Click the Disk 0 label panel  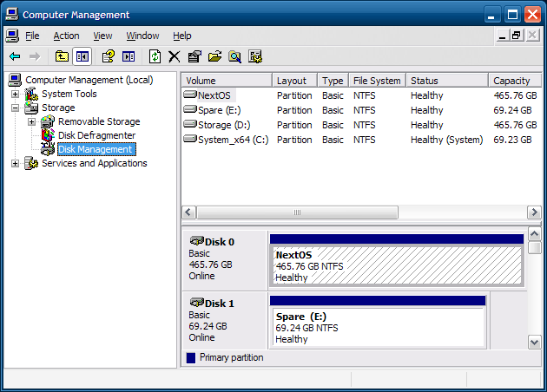pos(225,260)
